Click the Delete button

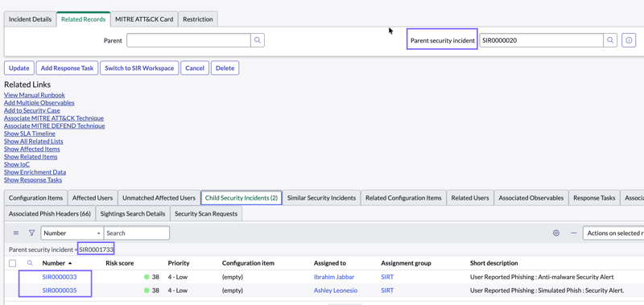click(225, 68)
